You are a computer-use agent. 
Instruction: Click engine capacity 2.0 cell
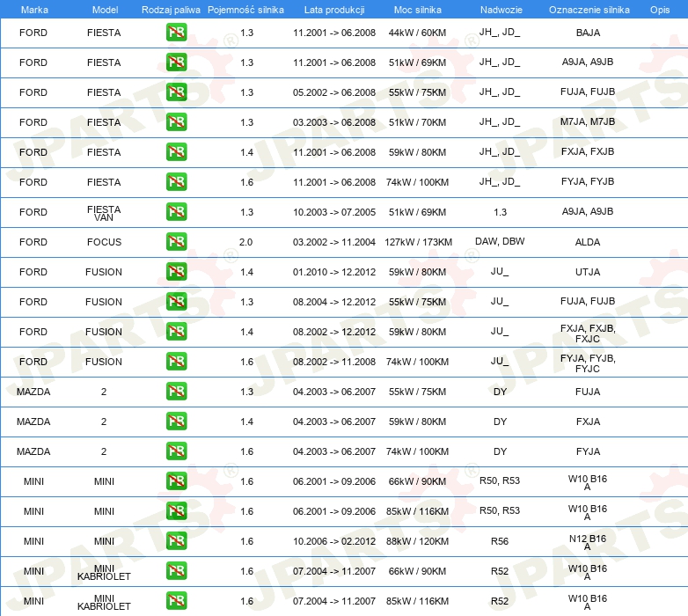pyautogui.click(x=245, y=242)
